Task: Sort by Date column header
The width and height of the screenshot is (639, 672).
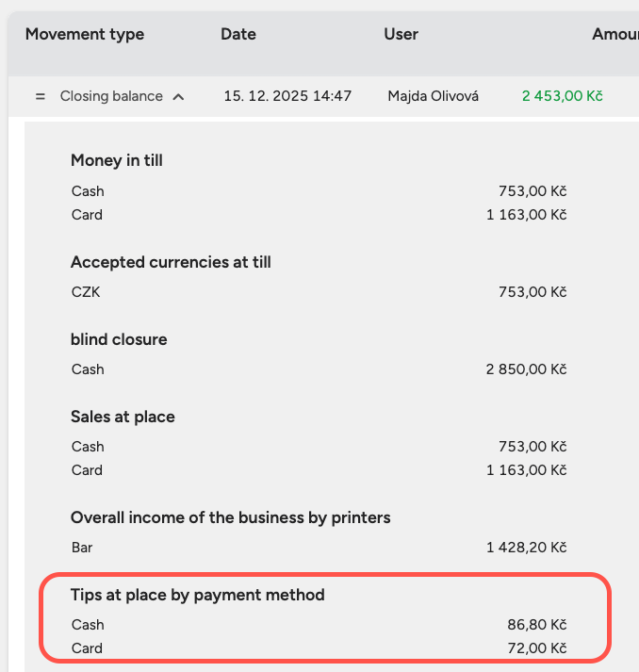Action: pyautogui.click(x=238, y=34)
